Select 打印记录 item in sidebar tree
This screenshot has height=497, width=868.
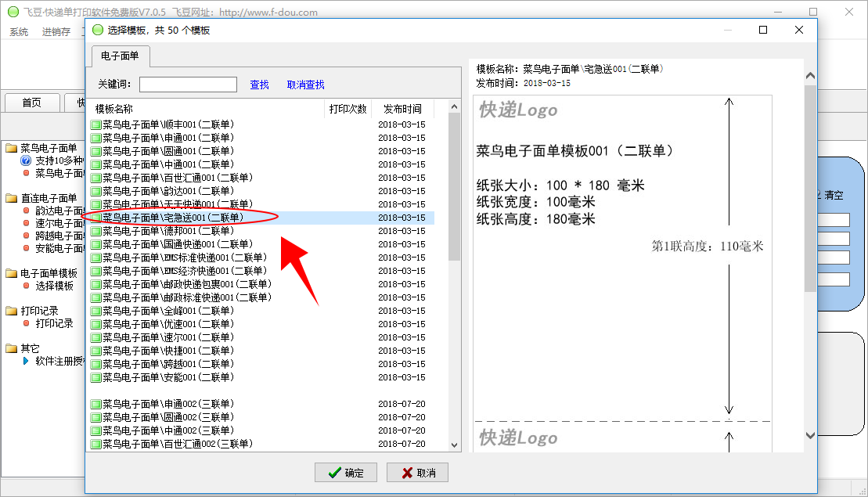coord(54,323)
